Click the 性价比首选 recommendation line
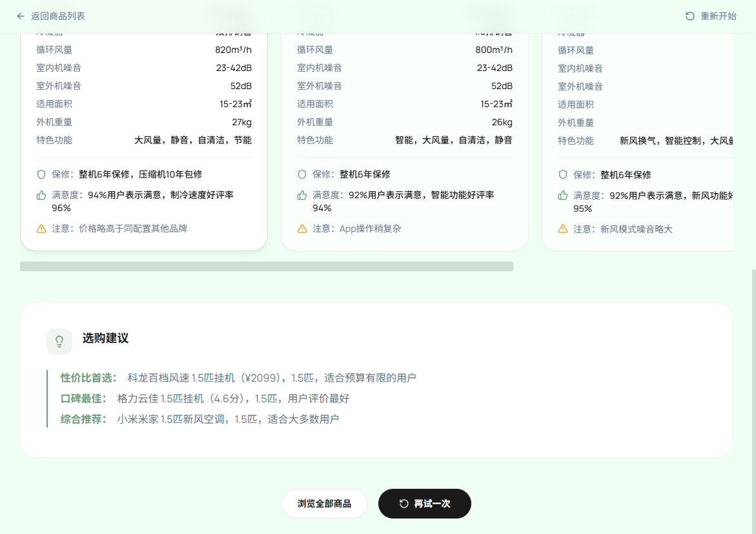Viewport: 756px width, 534px height. point(238,378)
